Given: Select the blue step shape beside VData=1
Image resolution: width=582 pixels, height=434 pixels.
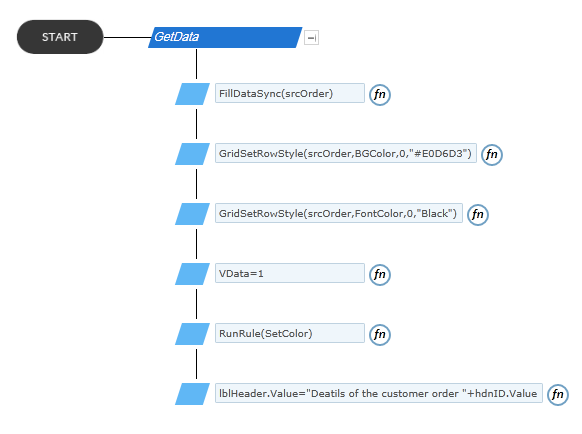Looking at the screenshot, I should coord(192,274).
